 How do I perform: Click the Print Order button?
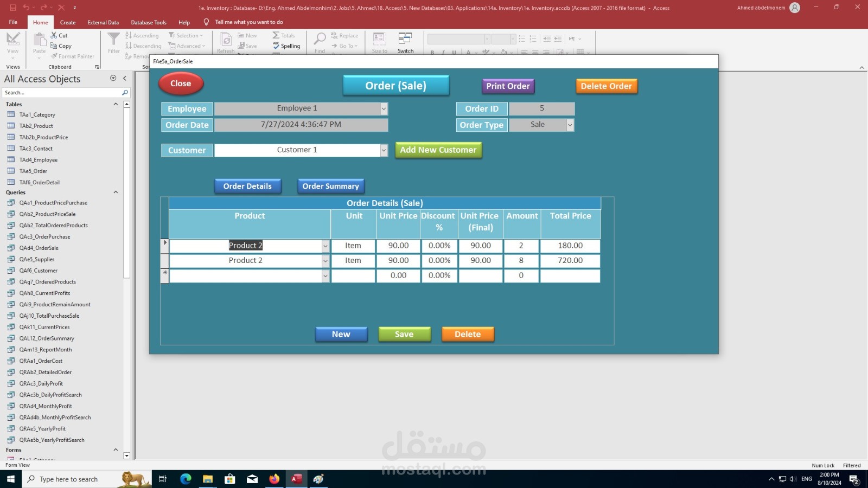click(x=508, y=86)
